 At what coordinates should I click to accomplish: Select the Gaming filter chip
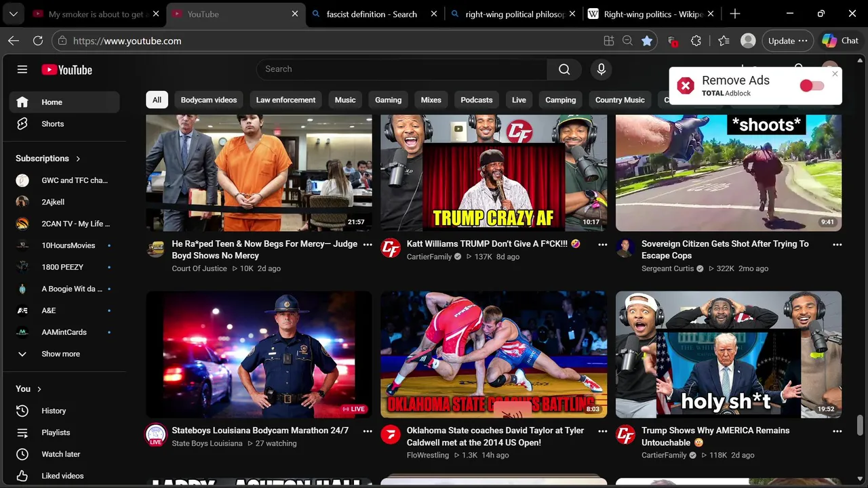point(389,100)
